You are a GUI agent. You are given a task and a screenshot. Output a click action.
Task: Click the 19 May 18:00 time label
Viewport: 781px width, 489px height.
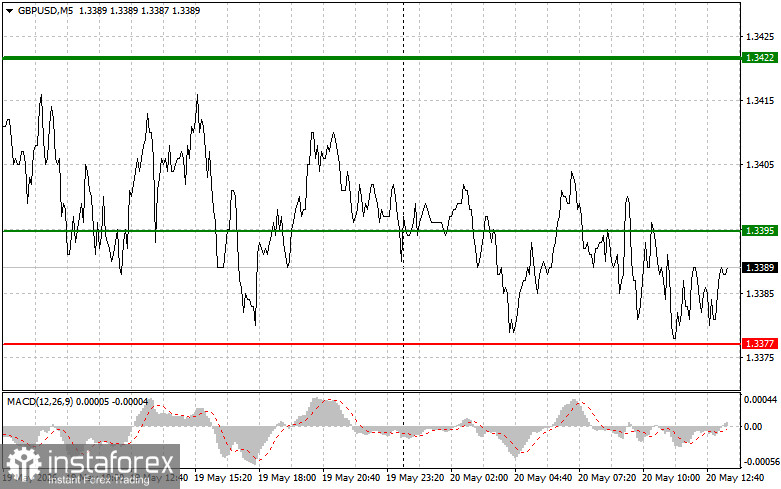tap(287, 478)
